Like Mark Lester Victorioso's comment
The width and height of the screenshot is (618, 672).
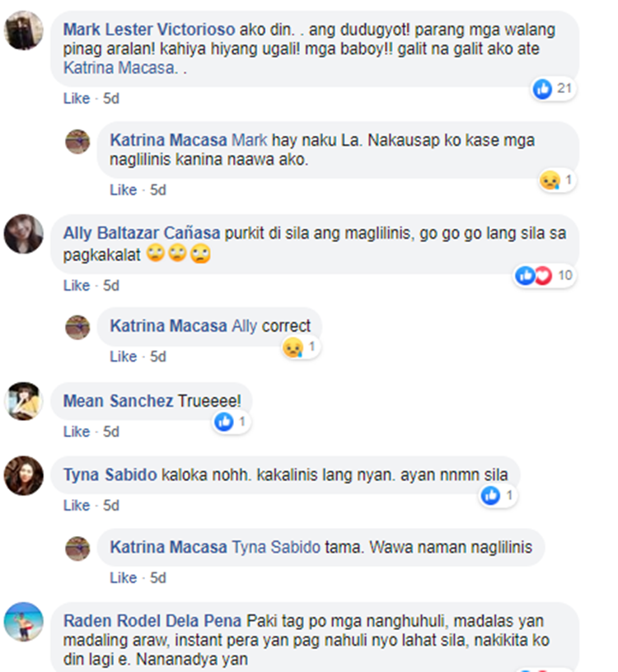[x=77, y=99]
